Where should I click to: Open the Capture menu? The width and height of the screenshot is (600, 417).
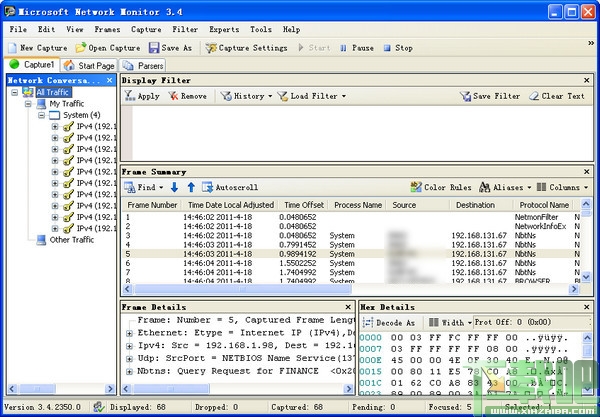click(146, 29)
